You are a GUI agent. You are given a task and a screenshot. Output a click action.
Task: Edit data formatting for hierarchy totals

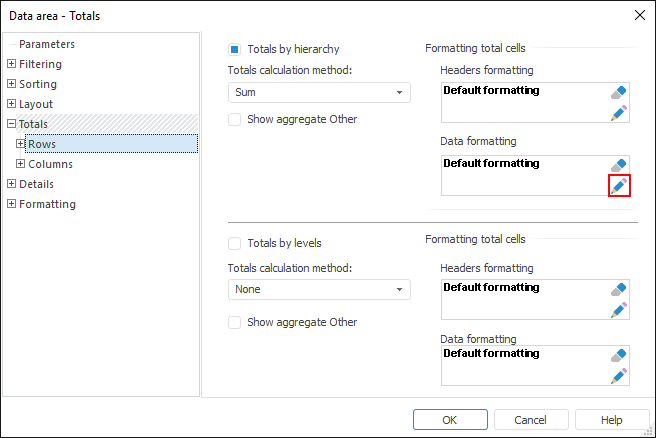619,185
